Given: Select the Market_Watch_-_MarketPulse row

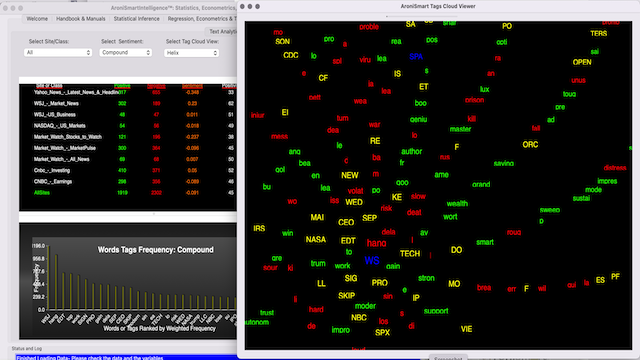Looking at the screenshot, I should [x=128, y=148].
